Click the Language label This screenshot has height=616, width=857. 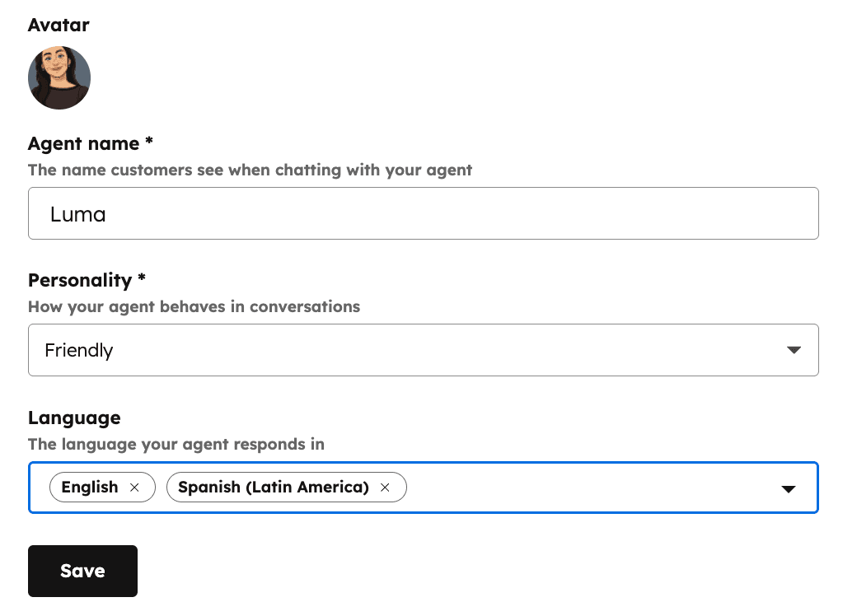point(74,418)
